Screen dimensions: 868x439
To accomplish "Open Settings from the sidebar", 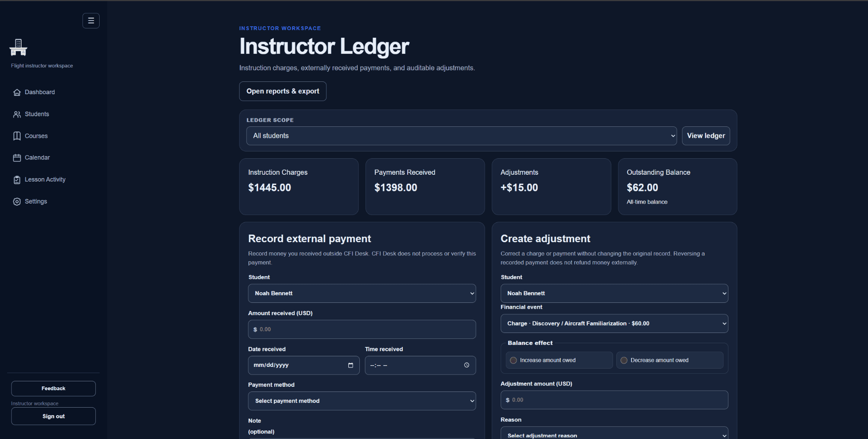I will pyautogui.click(x=36, y=201).
